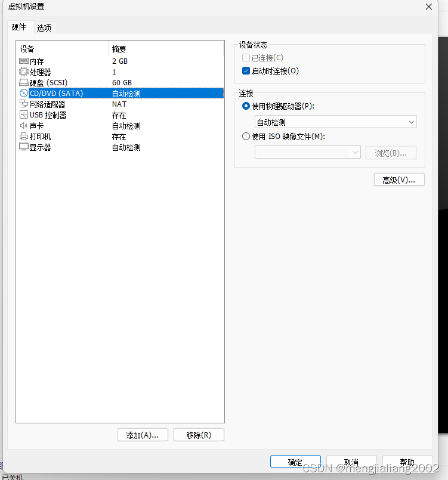Screen dimensions: 448x480
Task: Click the sound card (声卡) speaker icon
Action: click(x=24, y=125)
